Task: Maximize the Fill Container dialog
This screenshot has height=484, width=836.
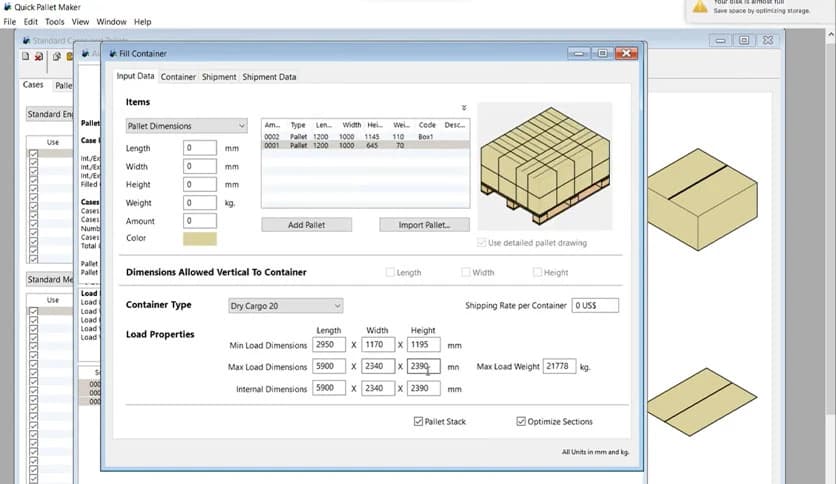Action: point(602,53)
